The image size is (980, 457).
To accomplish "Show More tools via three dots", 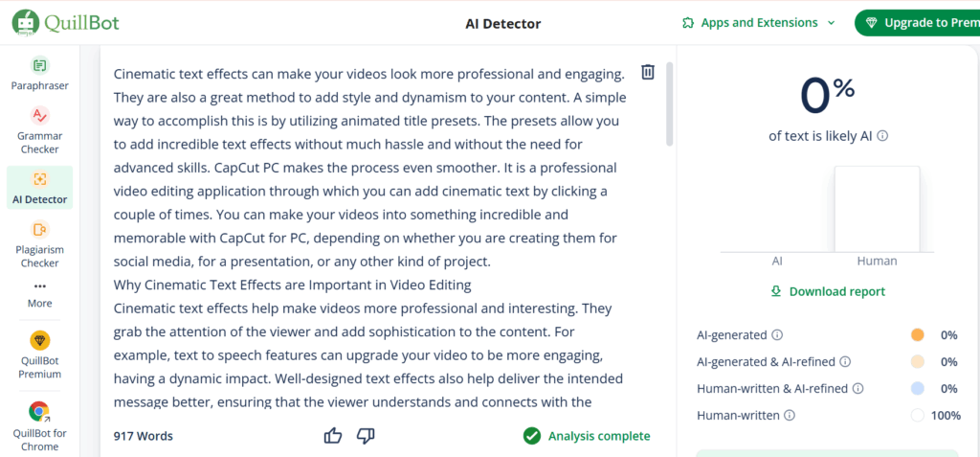I will [40, 286].
